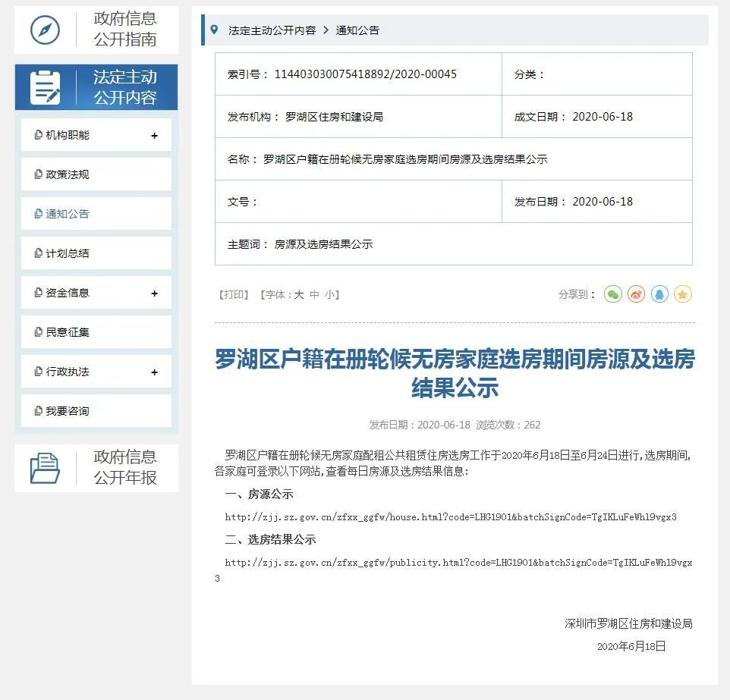The height and width of the screenshot is (700, 730).
Task: Expand the 资金信息 submenu plus
Action: 155,293
